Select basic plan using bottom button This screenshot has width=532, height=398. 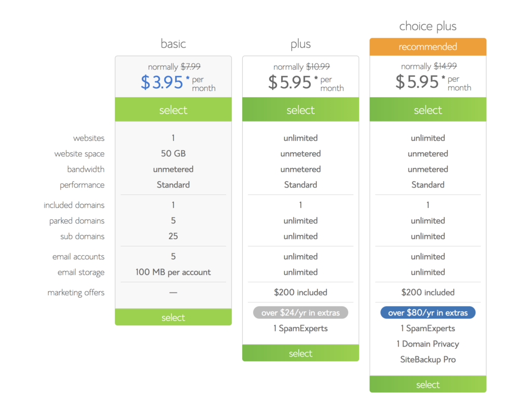tap(173, 317)
